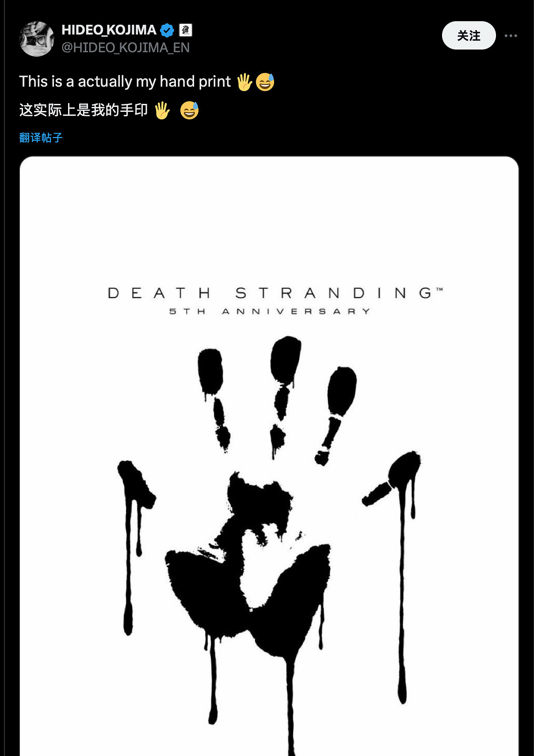
Task: Open Hideo Kojima's profile avatar
Action: (37, 38)
